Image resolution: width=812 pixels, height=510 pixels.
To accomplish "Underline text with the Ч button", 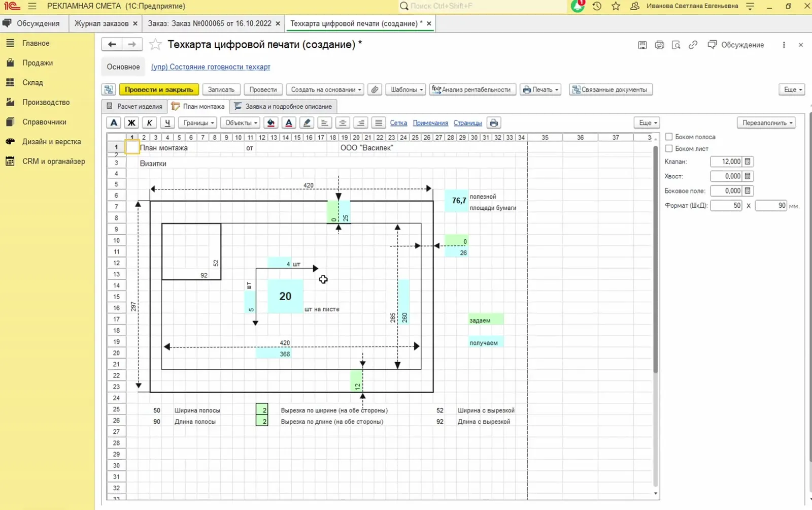I will click(x=167, y=123).
